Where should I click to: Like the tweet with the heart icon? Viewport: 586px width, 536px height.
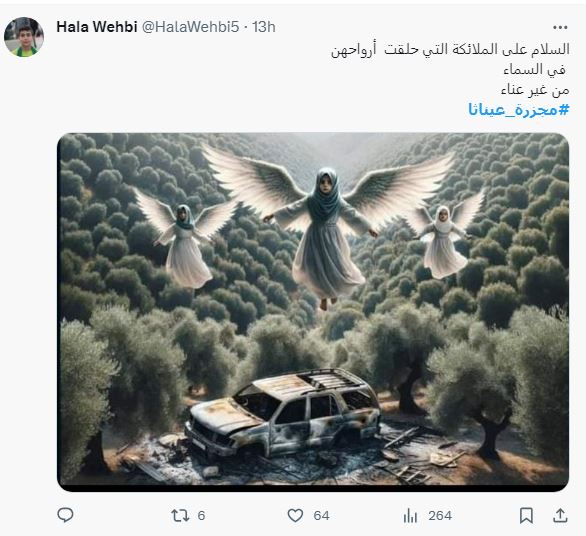tap(295, 515)
